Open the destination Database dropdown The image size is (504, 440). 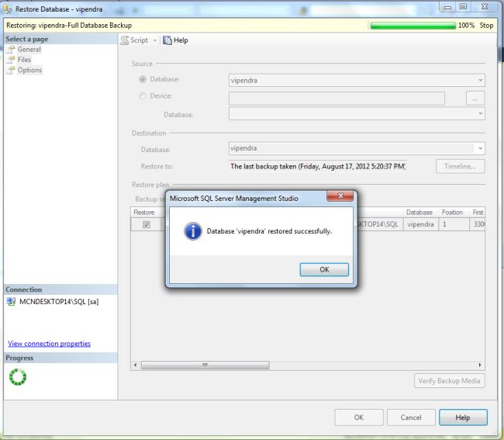click(x=357, y=148)
